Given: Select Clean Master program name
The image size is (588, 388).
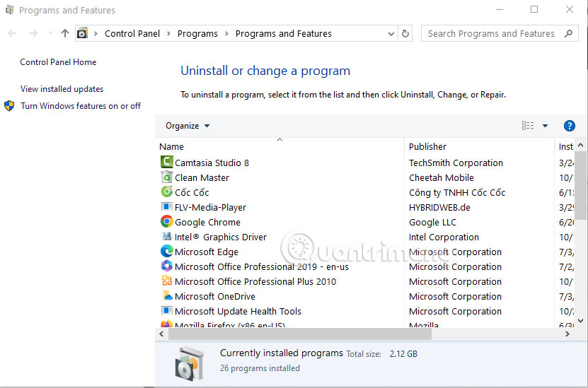Looking at the screenshot, I should pos(202,177).
